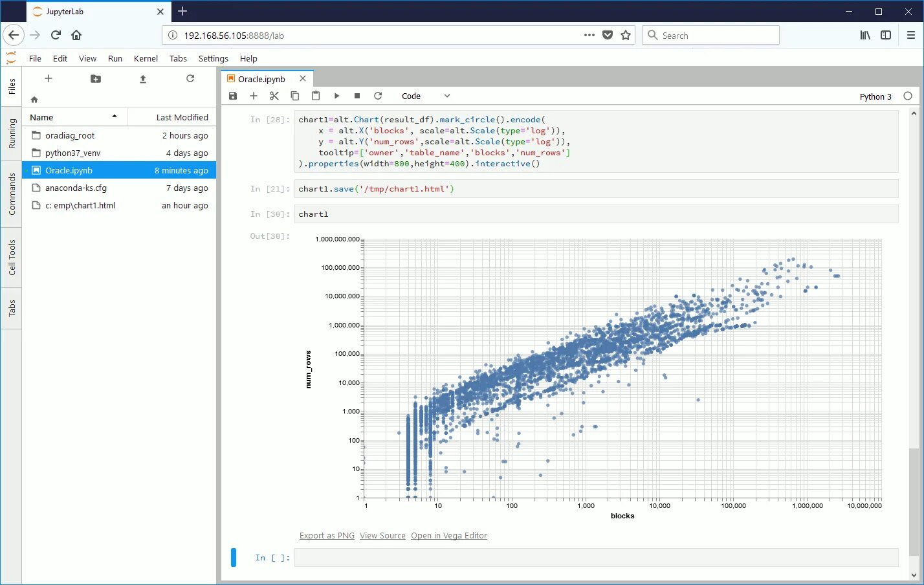Insert a cell below with plus icon
Image resolution: width=924 pixels, height=585 pixels.
click(x=254, y=96)
